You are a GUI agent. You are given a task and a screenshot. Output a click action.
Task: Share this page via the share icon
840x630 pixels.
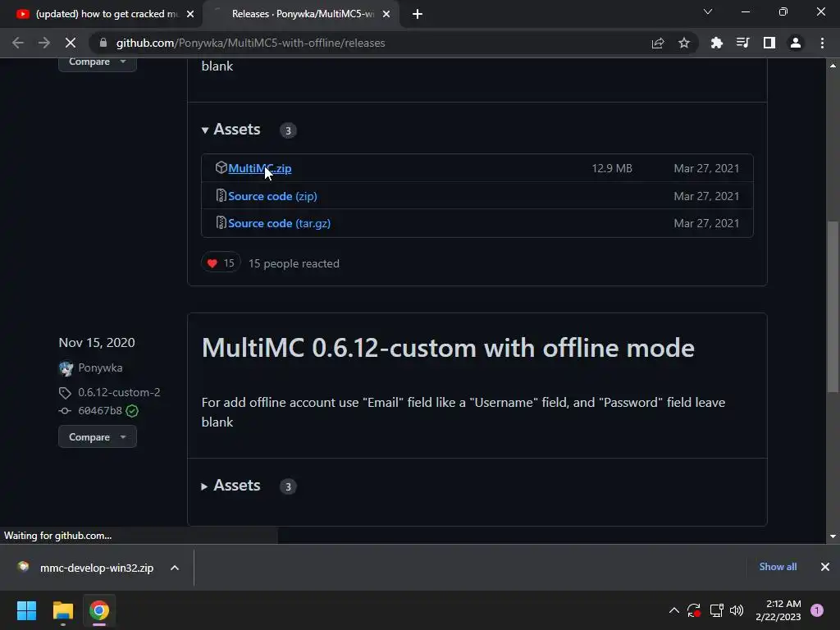(658, 43)
